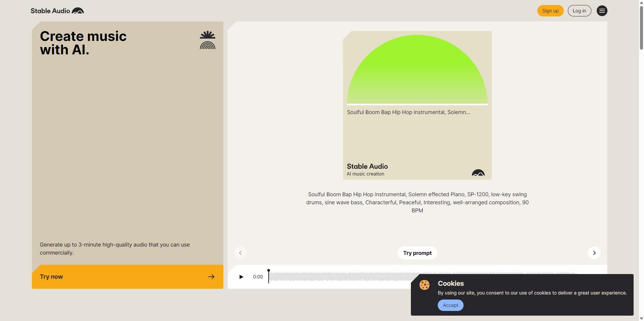
Task: Click the arrow icon on the Try now bar
Action: click(211, 277)
